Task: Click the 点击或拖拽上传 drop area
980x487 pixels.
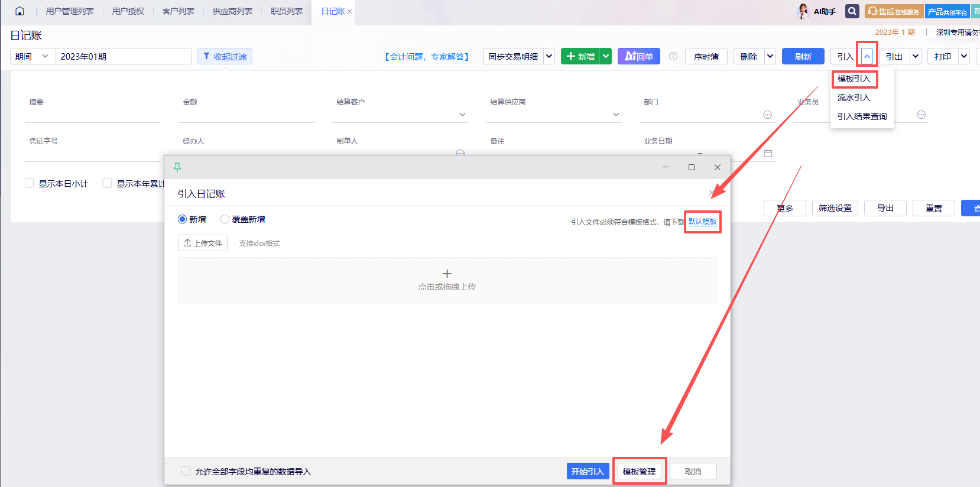Action: [447, 281]
